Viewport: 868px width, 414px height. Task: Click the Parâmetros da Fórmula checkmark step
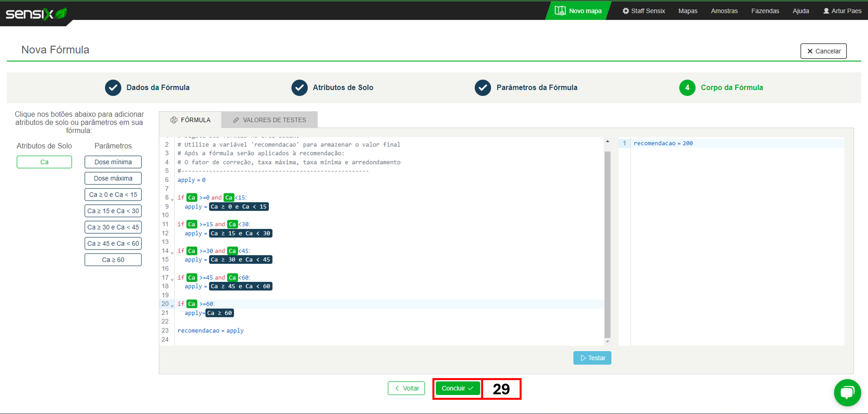[483, 88]
